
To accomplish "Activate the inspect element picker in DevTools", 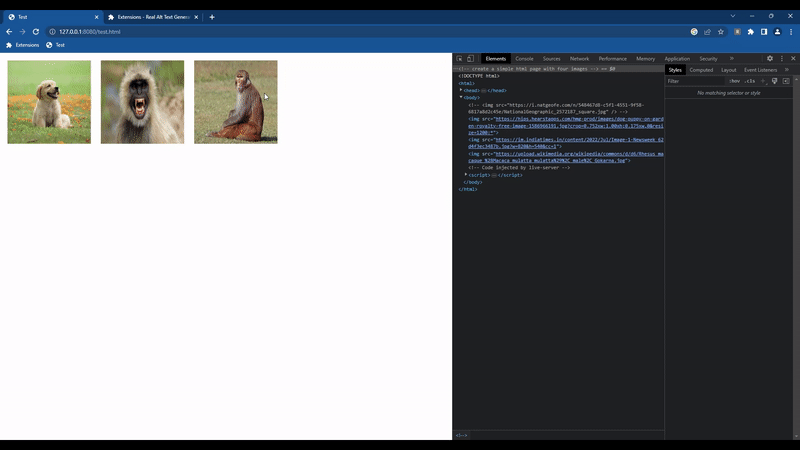I will 459,59.
